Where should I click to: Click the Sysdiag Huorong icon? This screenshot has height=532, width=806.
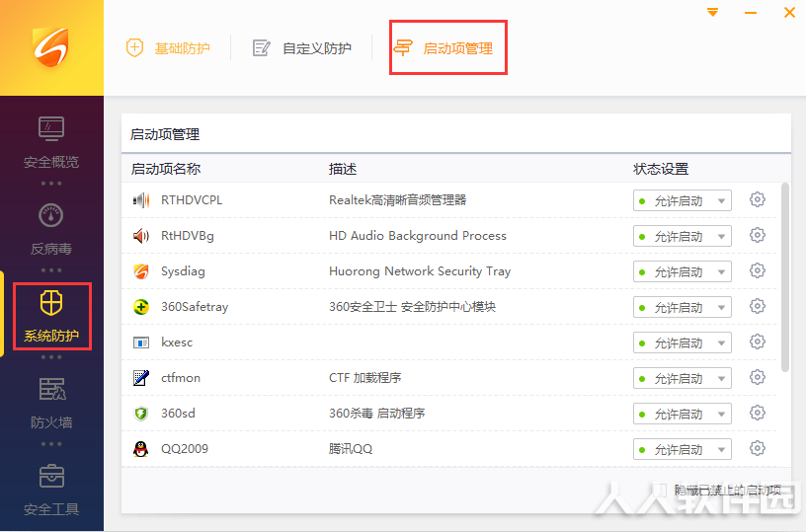coord(141,271)
